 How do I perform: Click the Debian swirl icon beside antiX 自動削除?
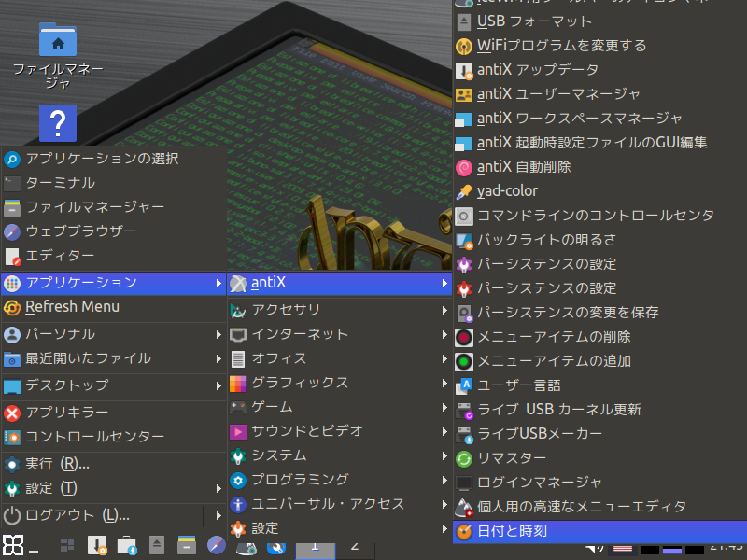tap(464, 167)
